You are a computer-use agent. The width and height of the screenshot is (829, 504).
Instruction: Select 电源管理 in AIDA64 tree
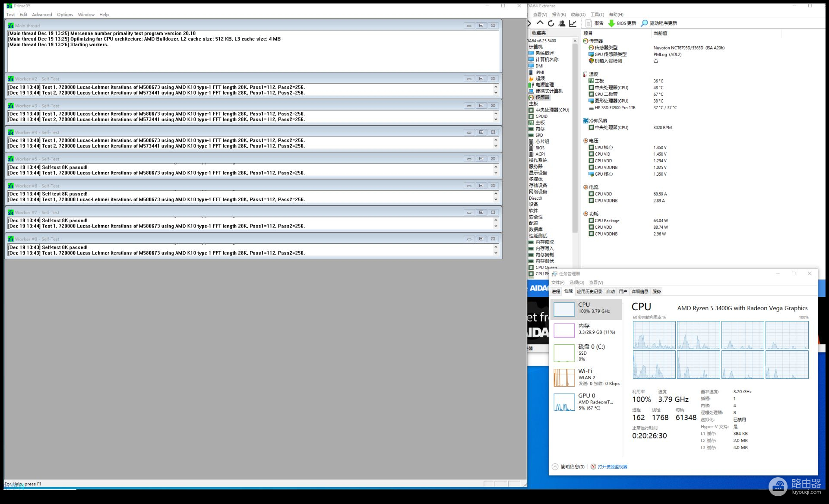(x=544, y=85)
